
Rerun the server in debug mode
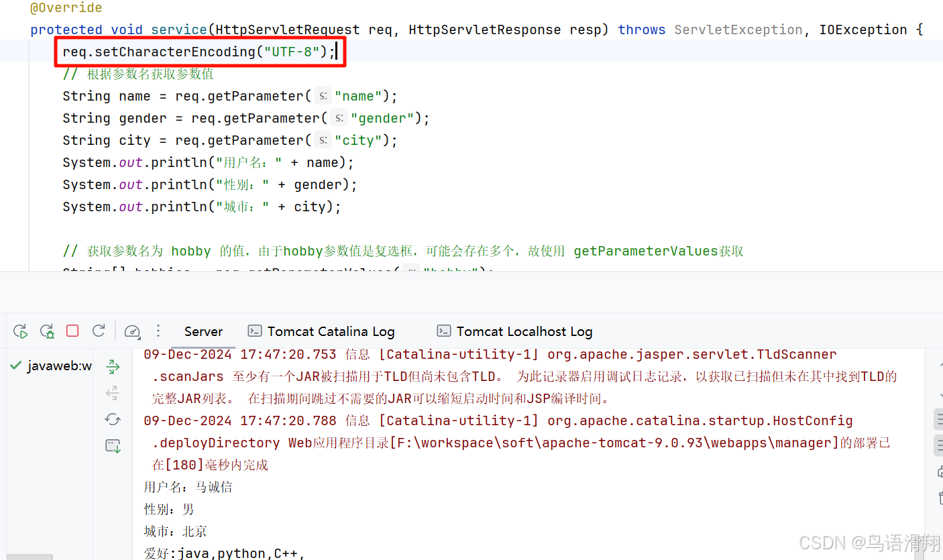47,331
